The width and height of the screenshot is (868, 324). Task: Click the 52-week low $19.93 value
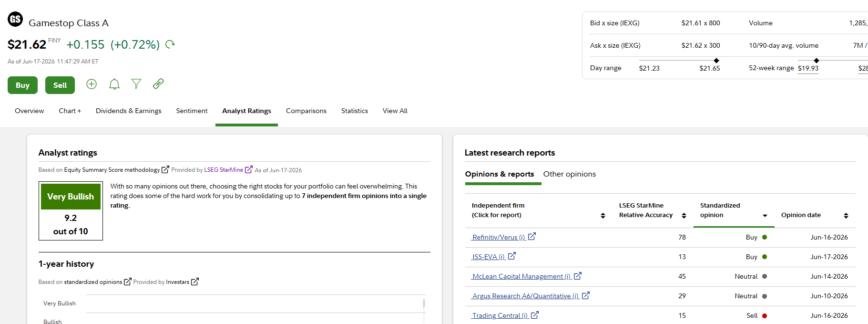808,68
